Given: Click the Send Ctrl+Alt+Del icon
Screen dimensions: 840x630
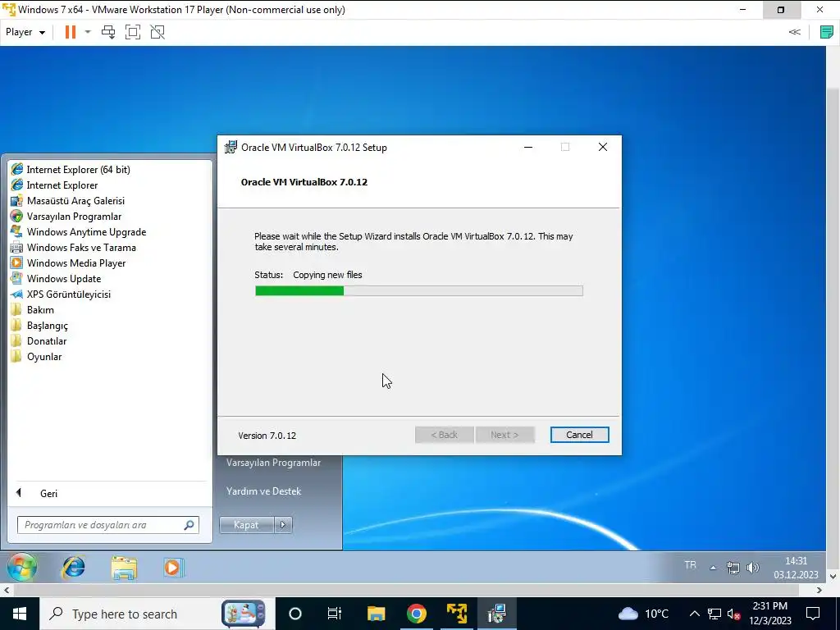Looking at the screenshot, I should click(108, 32).
